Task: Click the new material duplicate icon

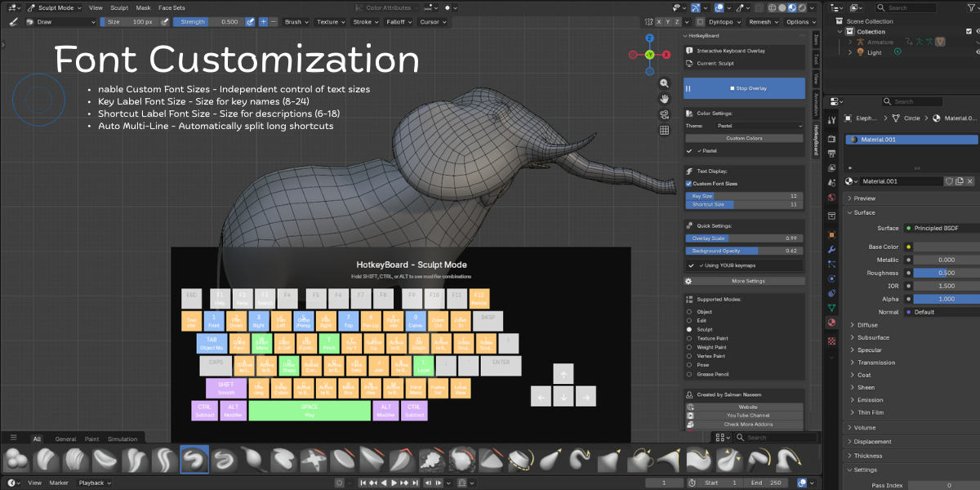Action: (960, 181)
